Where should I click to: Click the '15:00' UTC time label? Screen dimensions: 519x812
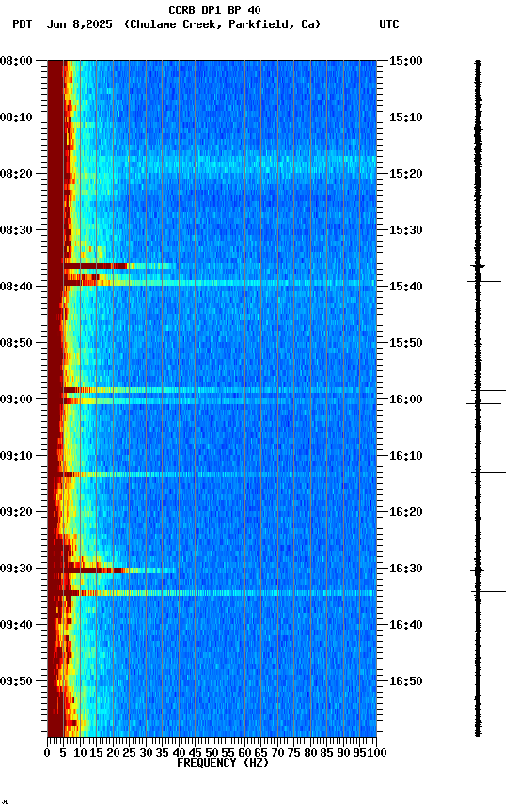[406, 61]
